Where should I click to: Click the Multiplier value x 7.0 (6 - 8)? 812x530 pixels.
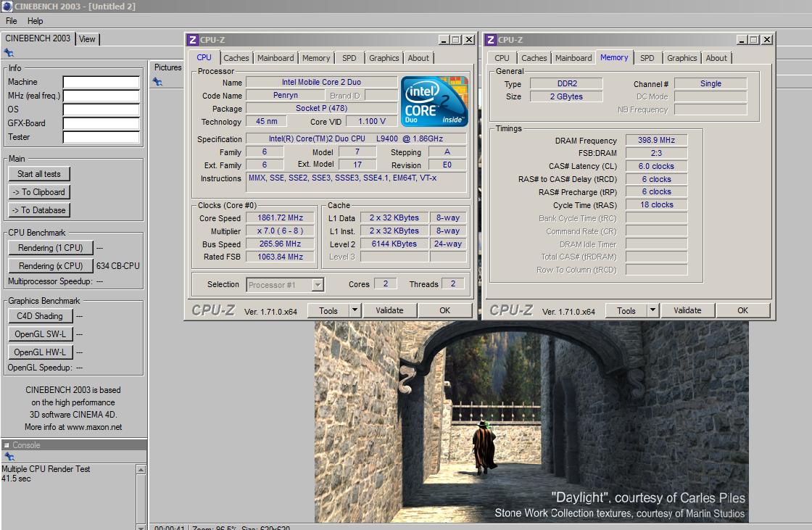pyautogui.click(x=280, y=231)
